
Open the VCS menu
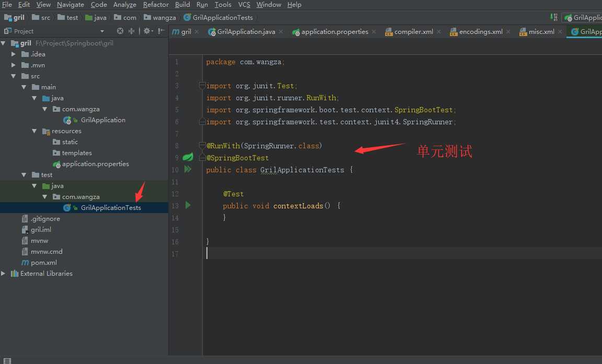click(x=244, y=5)
